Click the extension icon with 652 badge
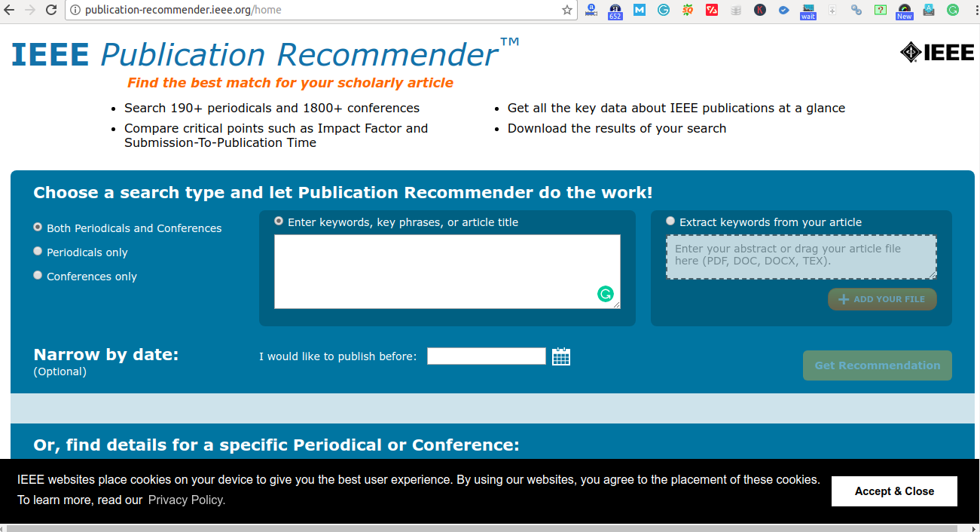The height and width of the screenshot is (532, 980). (x=615, y=11)
